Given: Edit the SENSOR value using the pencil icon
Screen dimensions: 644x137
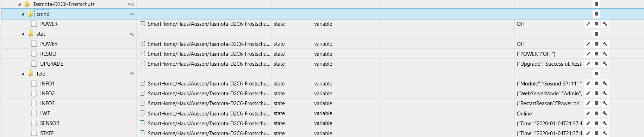Looking at the screenshot, I should pyautogui.click(x=588, y=123).
